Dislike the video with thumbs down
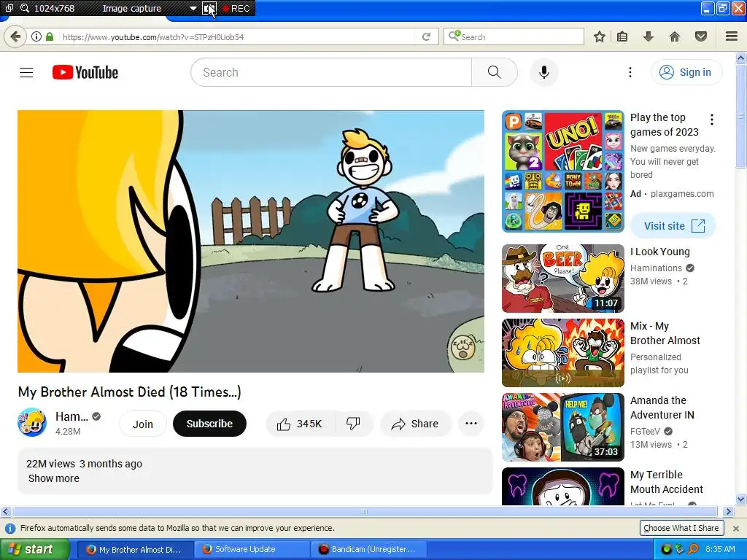The image size is (747, 560). [x=354, y=424]
